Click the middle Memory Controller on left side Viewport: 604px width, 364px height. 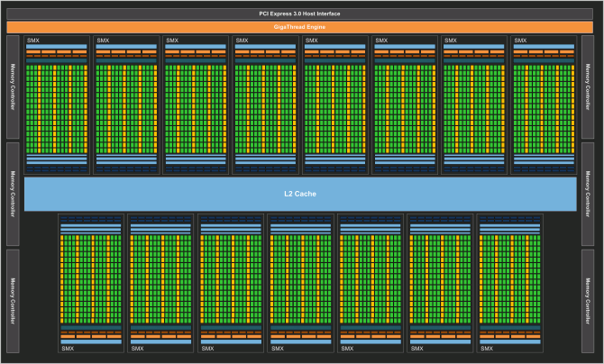coord(13,194)
